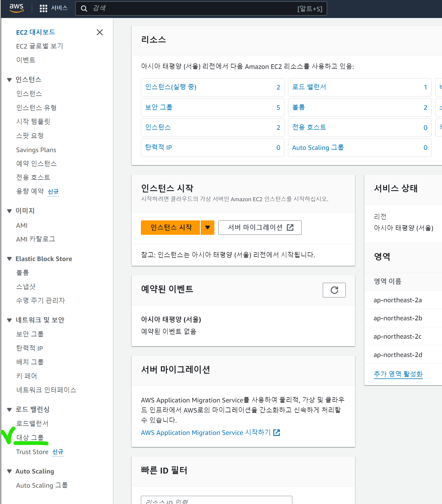Open 대상 그룹 page
Viewport: 442px width, 504px height.
[x=30, y=437]
